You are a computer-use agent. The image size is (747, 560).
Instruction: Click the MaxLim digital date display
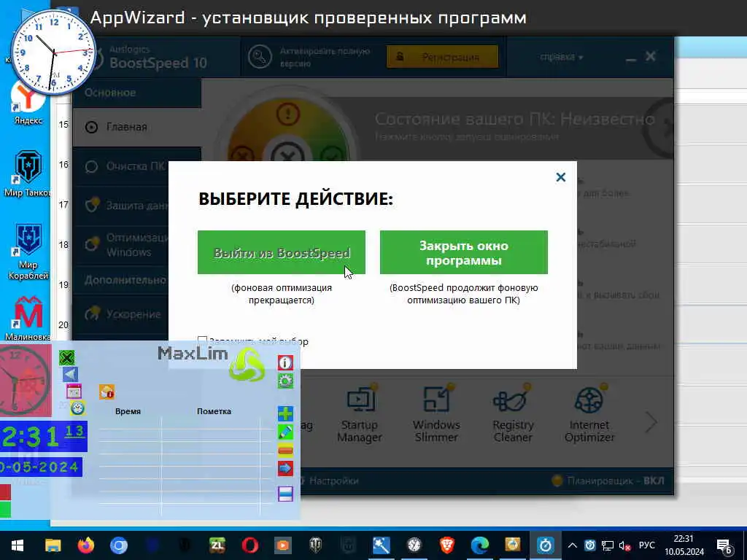click(41, 467)
